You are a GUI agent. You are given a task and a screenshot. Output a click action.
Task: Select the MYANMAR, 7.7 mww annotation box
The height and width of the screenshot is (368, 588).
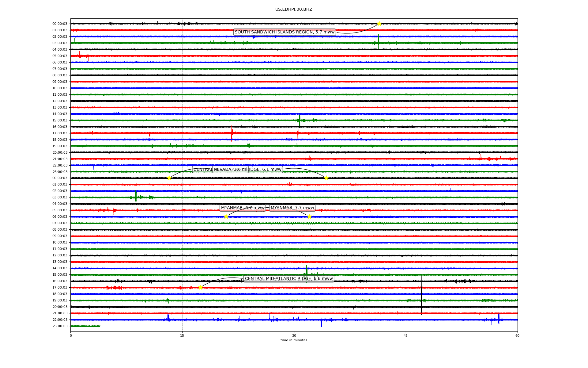[292, 208]
